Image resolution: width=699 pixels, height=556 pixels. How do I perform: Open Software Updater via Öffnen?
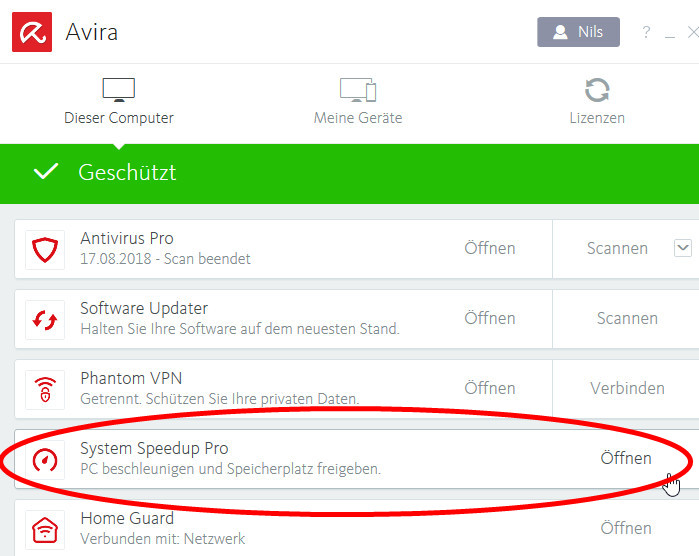tap(490, 318)
